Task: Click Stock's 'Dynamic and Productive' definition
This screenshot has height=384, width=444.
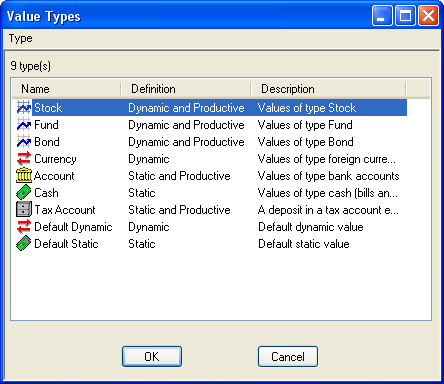Action: coord(186,108)
